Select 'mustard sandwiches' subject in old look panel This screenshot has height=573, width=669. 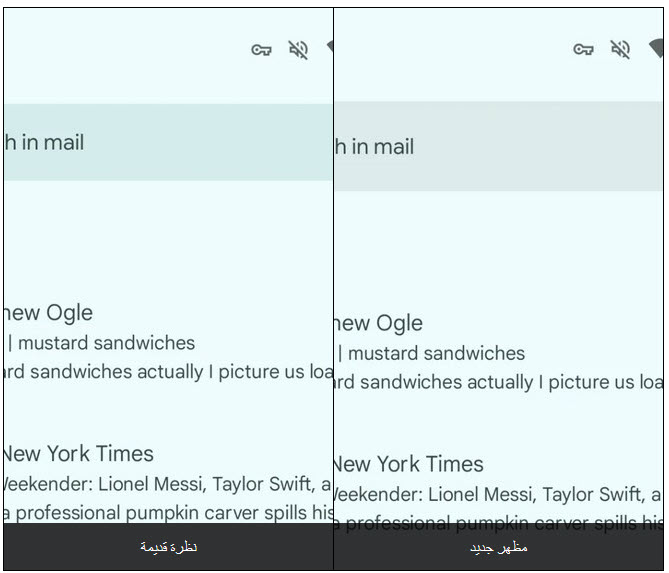(x=106, y=343)
